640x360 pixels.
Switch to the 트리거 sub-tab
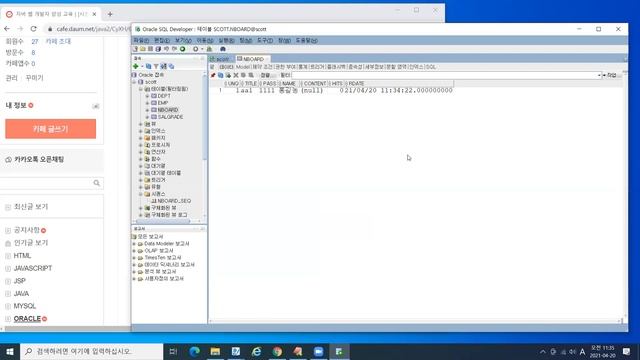[x=317, y=67]
